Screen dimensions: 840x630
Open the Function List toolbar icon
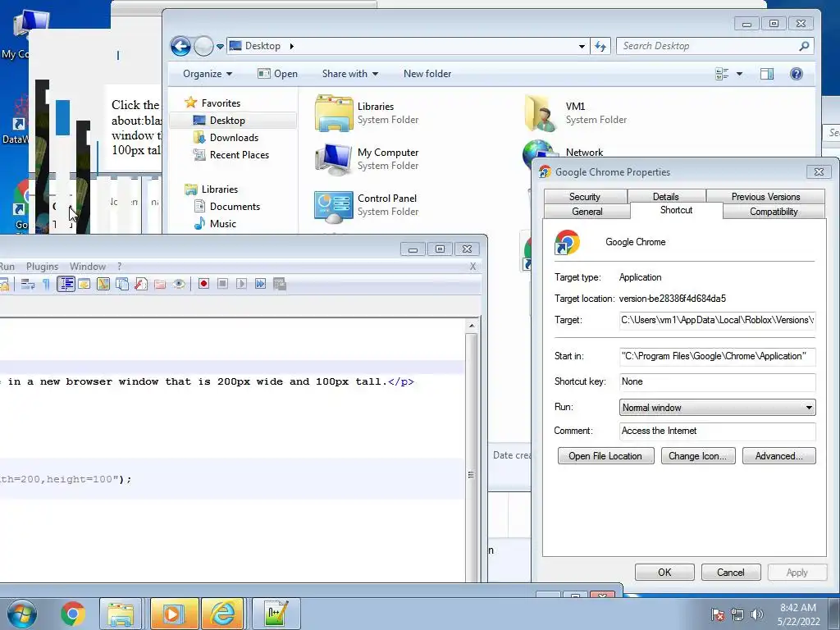point(141,284)
